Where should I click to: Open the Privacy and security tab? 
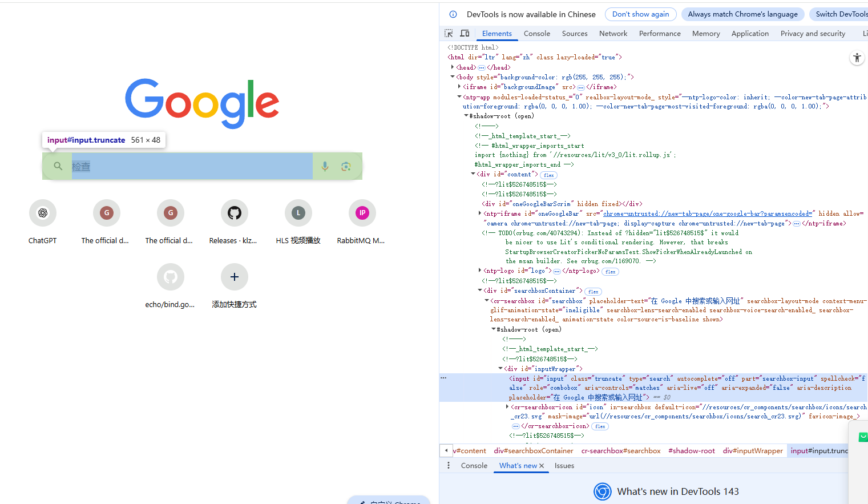tap(813, 34)
